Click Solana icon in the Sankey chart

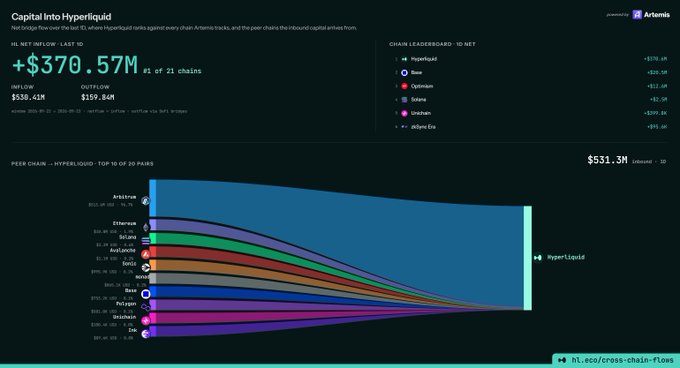(146, 241)
